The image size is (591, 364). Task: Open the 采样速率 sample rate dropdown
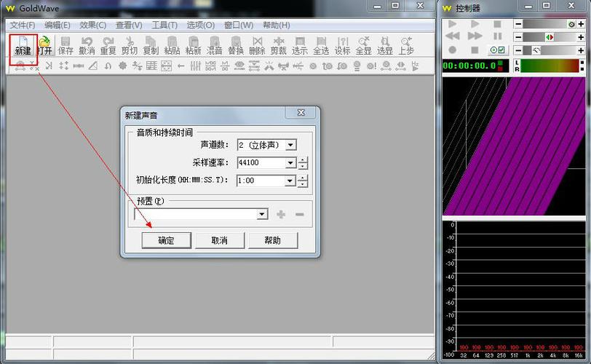coord(290,163)
